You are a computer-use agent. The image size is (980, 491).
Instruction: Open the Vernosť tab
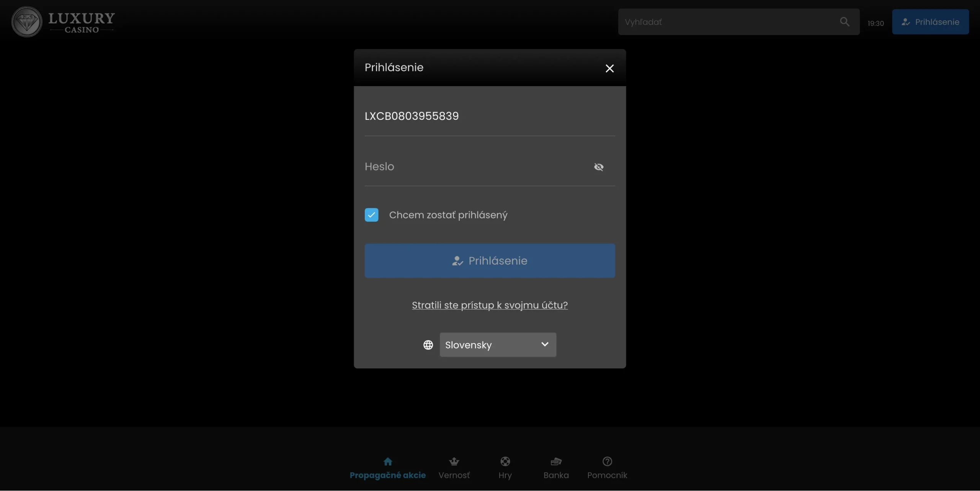(x=454, y=468)
